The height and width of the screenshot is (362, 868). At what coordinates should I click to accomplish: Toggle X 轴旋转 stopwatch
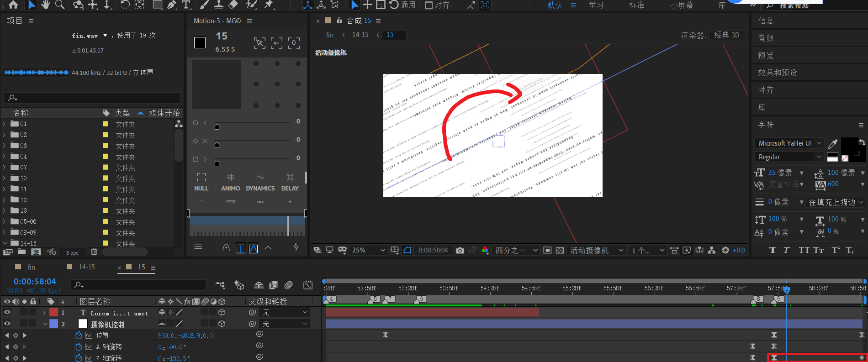(x=79, y=346)
